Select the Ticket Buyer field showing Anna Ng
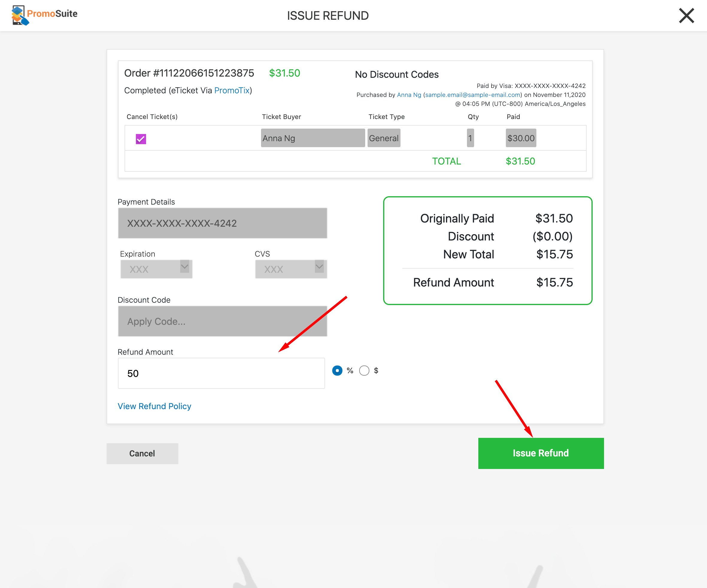 point(312,138)
